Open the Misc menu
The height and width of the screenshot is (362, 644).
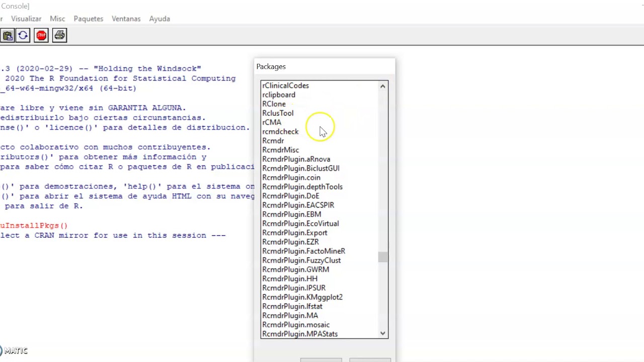(57, 19)
